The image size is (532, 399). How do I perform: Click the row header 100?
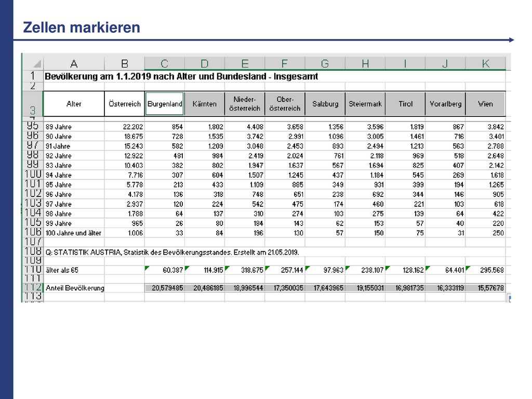click(33, 175)
